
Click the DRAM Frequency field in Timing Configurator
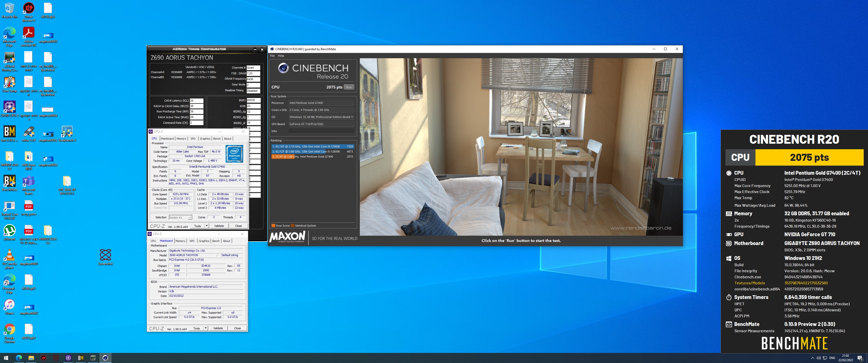pos(253,79)
